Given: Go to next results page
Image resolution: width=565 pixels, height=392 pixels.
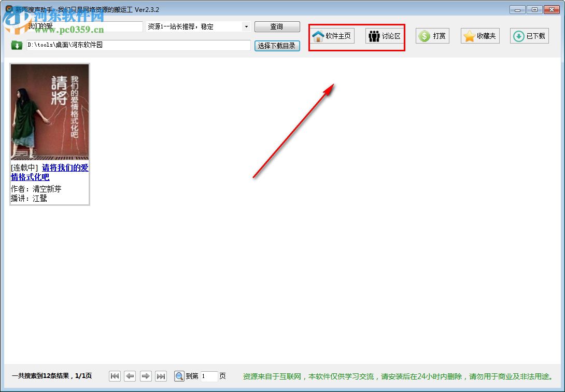Looking at the screenshot, I should click(146, 376).
